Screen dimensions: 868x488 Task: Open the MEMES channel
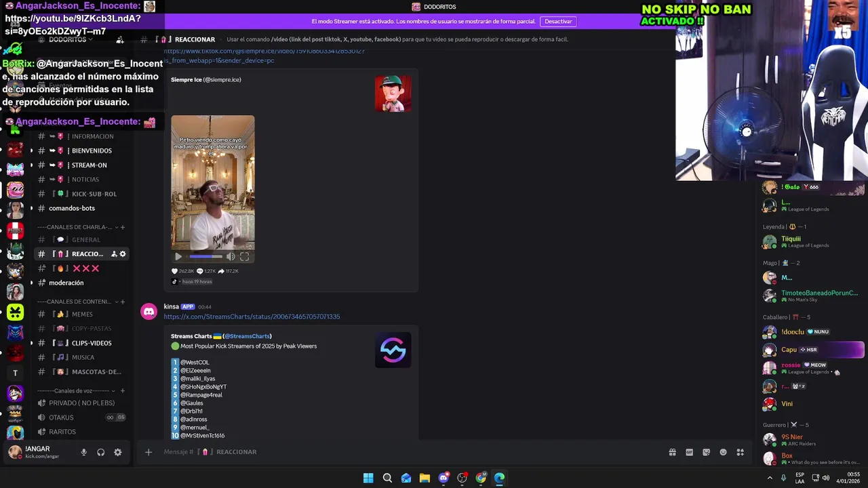point(81,314)
